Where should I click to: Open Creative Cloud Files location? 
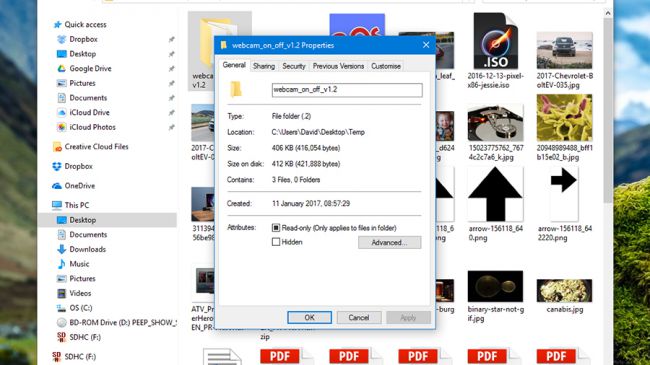[x=96, y=146]
